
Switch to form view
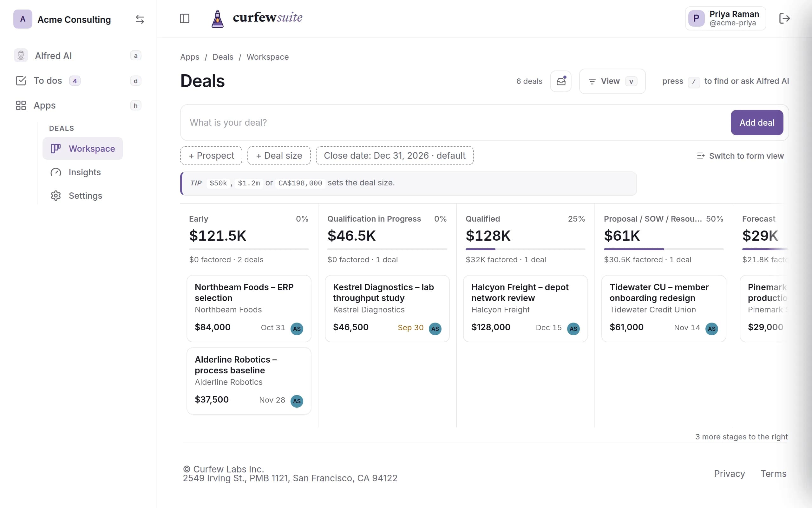coord(740,156)
